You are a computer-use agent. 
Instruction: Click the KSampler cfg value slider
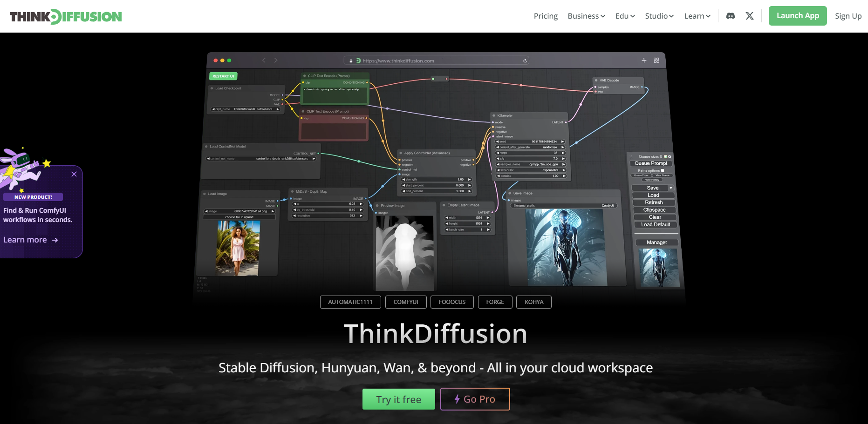531,159
